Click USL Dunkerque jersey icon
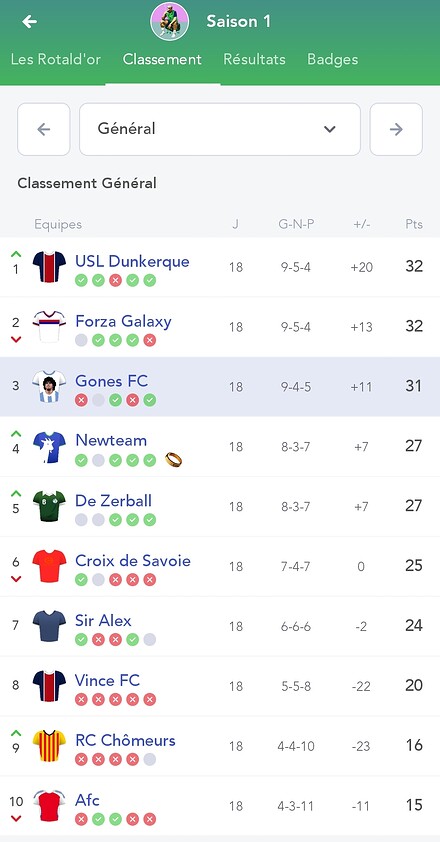Screen dimensions: 440x842 click(49, 266)
